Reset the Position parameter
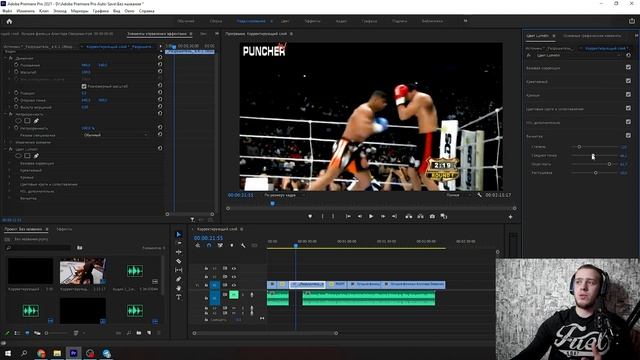This screenshot has height=360, width=640. point(160,65)
